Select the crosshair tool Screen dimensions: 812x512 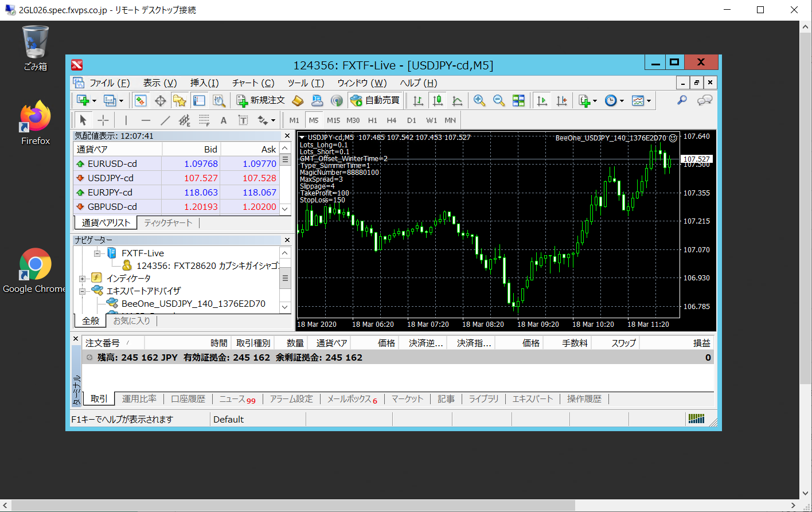click(103, 120)
